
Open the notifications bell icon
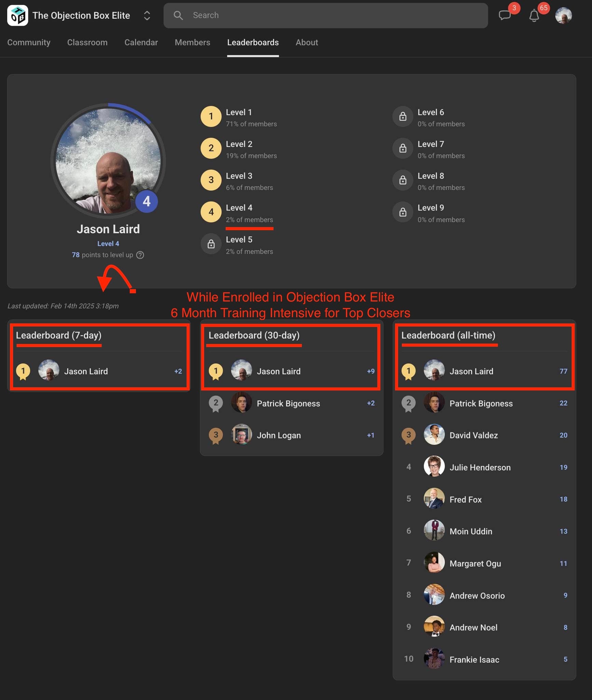click(534, 15)
